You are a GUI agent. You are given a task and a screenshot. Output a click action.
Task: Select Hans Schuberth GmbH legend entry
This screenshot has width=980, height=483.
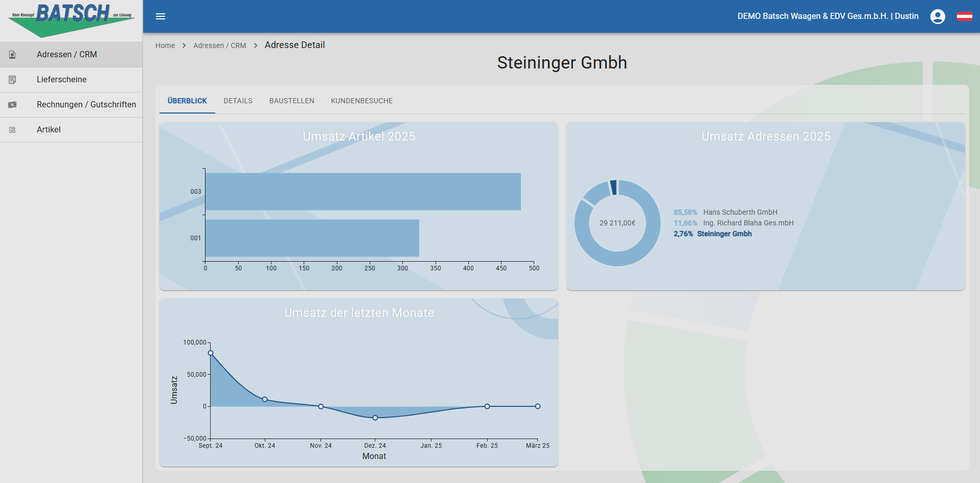(x=740, y=212)
